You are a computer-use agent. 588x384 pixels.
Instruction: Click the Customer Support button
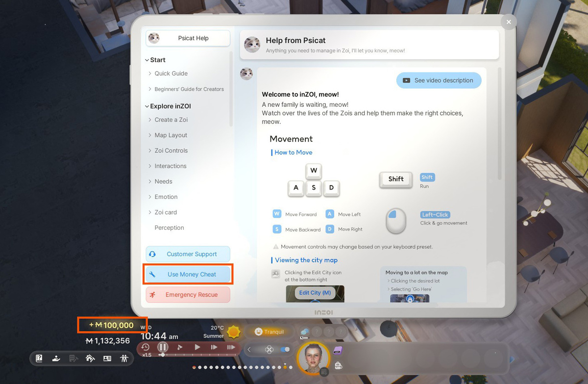point(188,254)
